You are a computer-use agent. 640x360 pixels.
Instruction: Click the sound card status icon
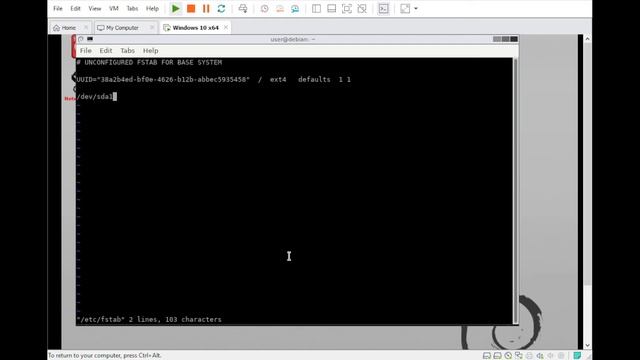pyautogui.click(x=540, y=356)
